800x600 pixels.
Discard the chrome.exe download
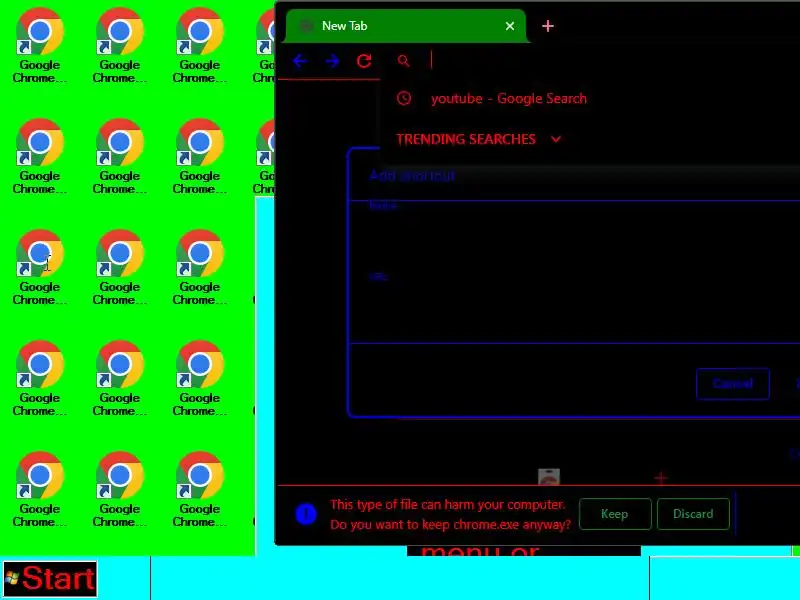click(693, 514)
